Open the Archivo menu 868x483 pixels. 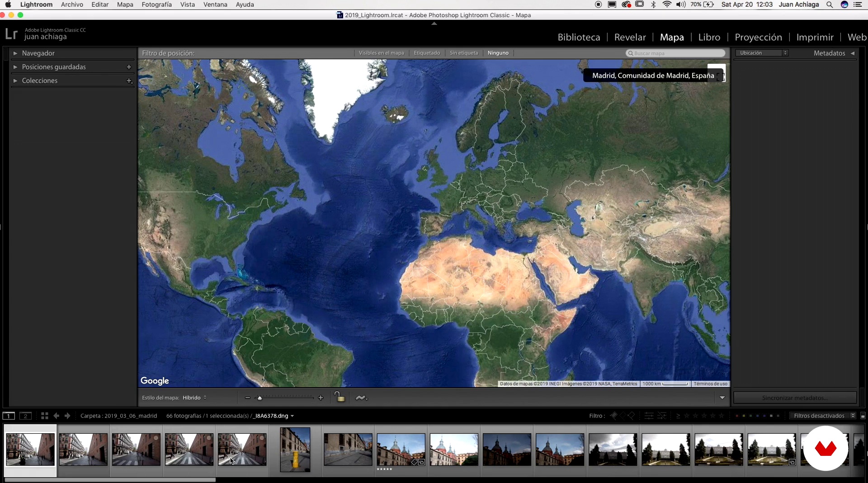click(72, 5)
